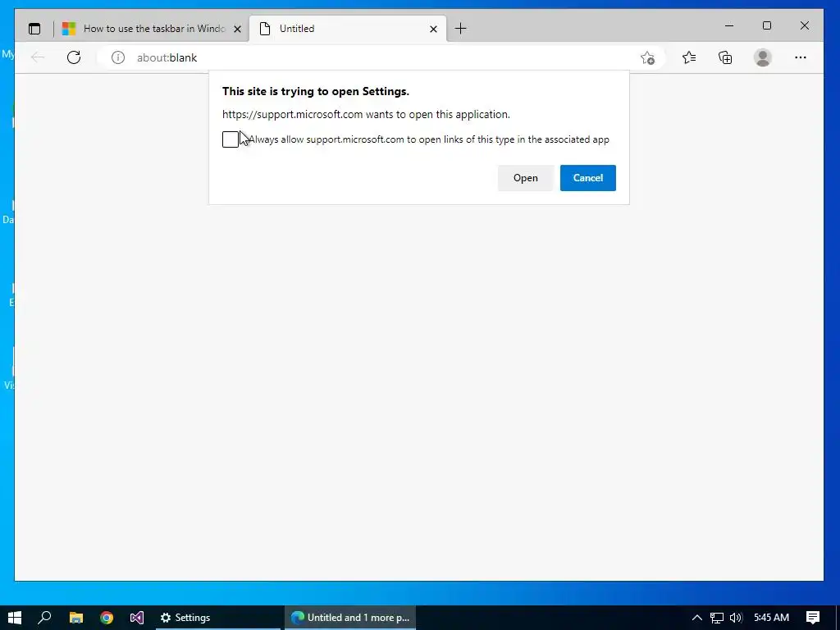
Task: Close the 'How to use the taskbar' tab
Action: (237, 29)
